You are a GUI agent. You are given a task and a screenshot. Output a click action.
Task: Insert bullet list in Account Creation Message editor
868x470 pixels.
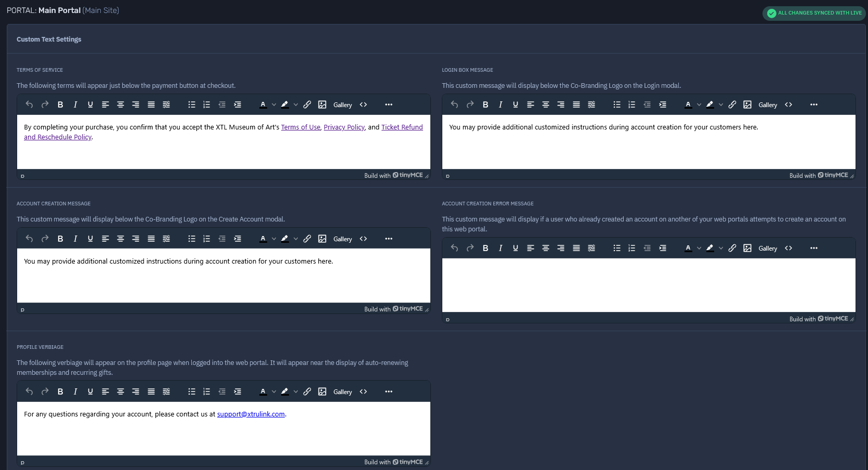point(192,239)
